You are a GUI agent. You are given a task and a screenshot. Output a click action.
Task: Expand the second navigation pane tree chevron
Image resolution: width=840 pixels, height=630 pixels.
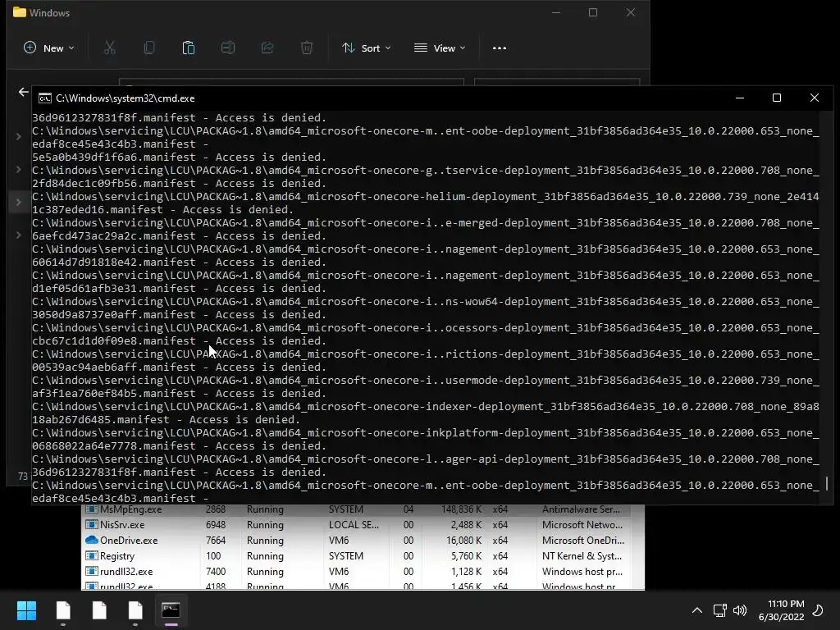19,169
